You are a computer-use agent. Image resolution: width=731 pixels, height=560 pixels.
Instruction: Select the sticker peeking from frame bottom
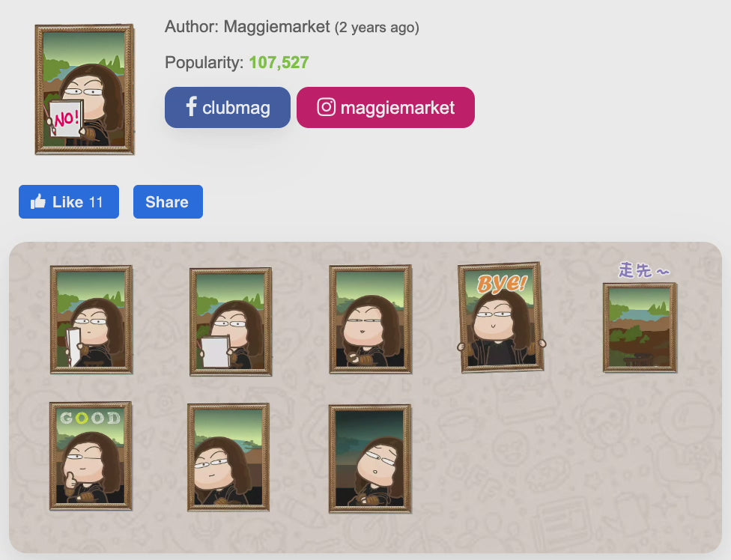(x=228, y=457)
